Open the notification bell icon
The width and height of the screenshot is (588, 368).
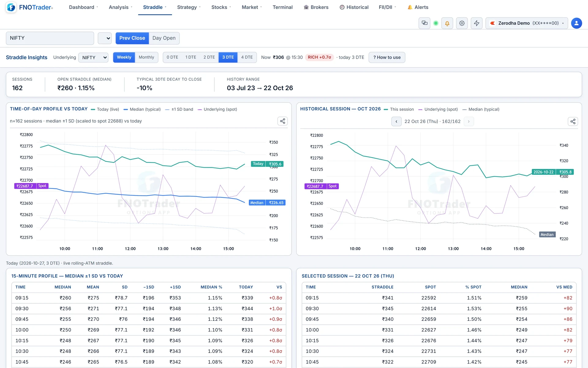coord(447,23)
